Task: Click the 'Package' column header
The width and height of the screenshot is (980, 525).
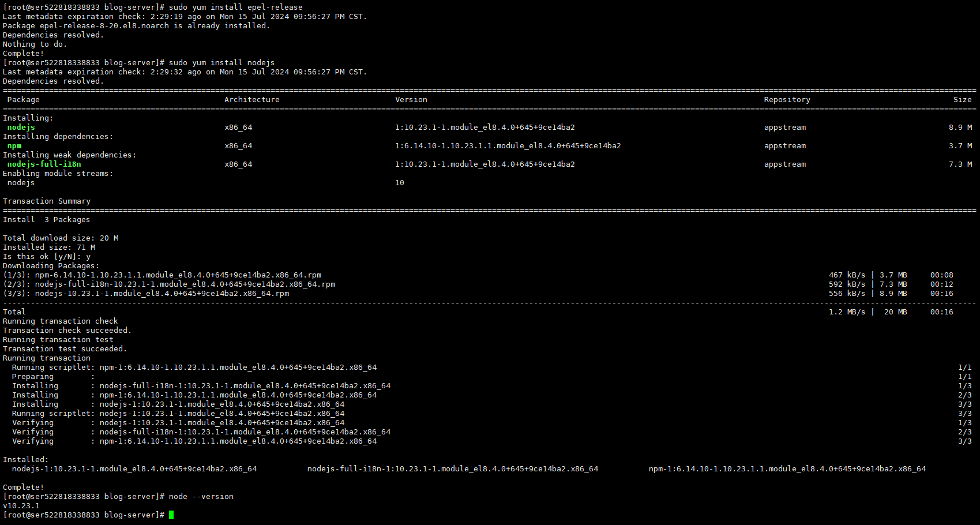Action: (x=24, y=100)
